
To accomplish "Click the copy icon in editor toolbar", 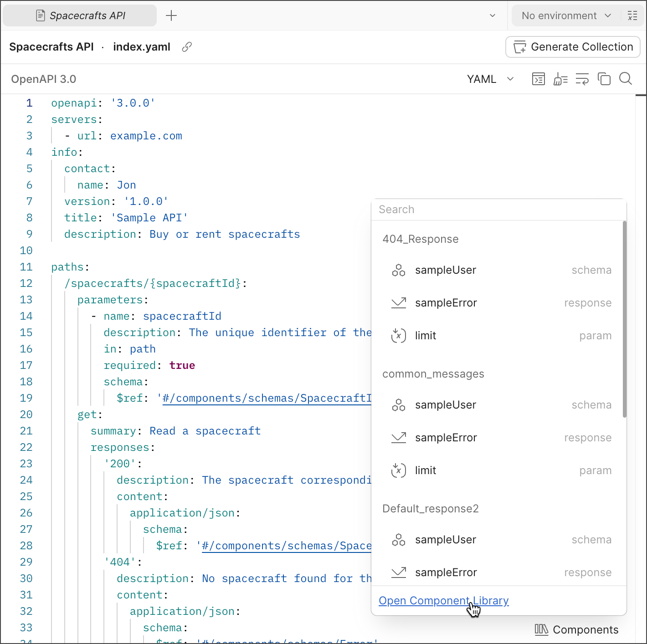I will (604, 79).
